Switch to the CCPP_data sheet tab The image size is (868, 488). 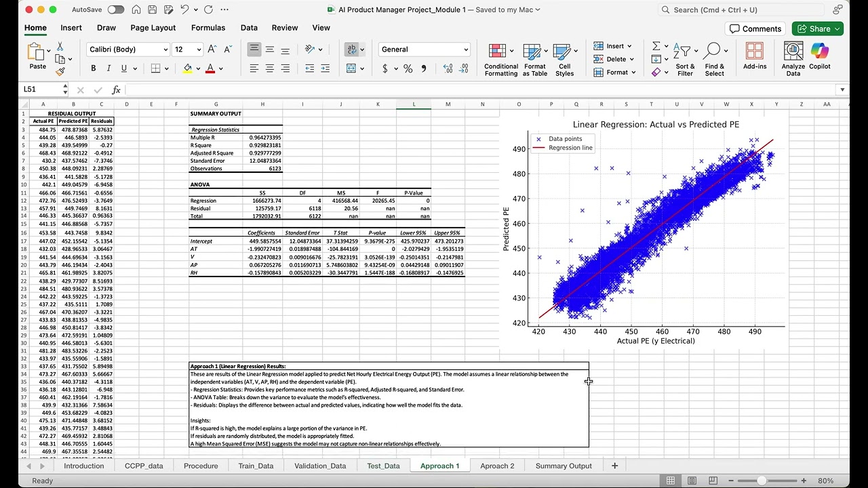point(144,466)
